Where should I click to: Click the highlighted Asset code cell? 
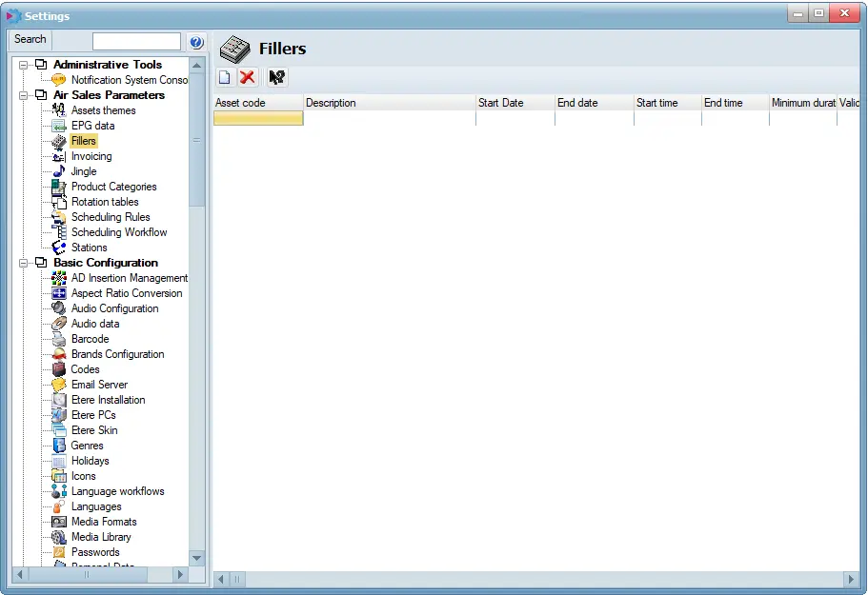pyautogui.click(x=257, y=118)
